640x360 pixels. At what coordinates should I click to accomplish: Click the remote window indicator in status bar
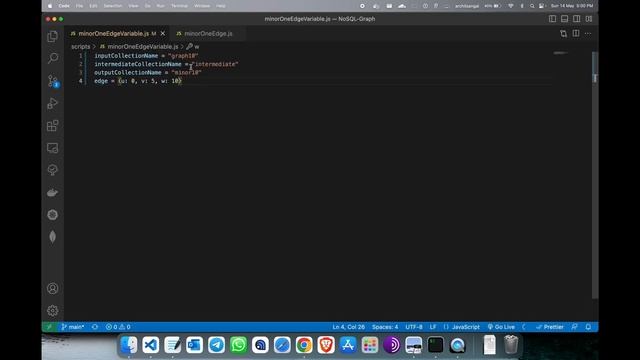point(49,327)
